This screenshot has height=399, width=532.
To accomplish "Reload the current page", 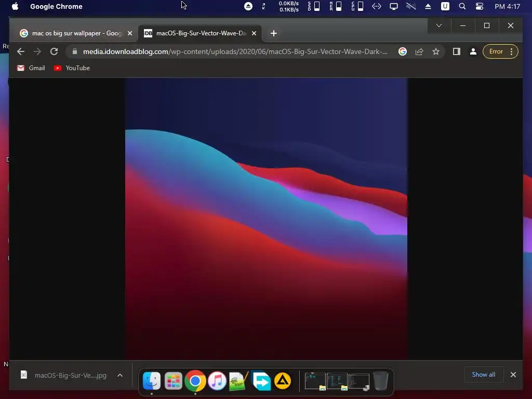I will tap(54, 51).
